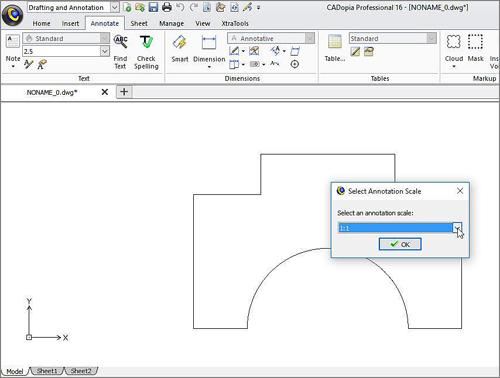
Task: Switch to the Insert ribbon tab
Action: (70, 24)
